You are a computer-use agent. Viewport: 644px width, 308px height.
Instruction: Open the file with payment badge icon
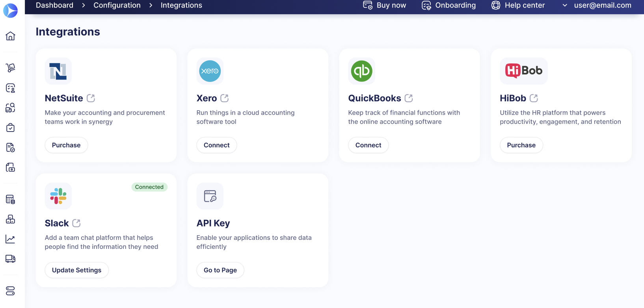[x=11, y=167]
